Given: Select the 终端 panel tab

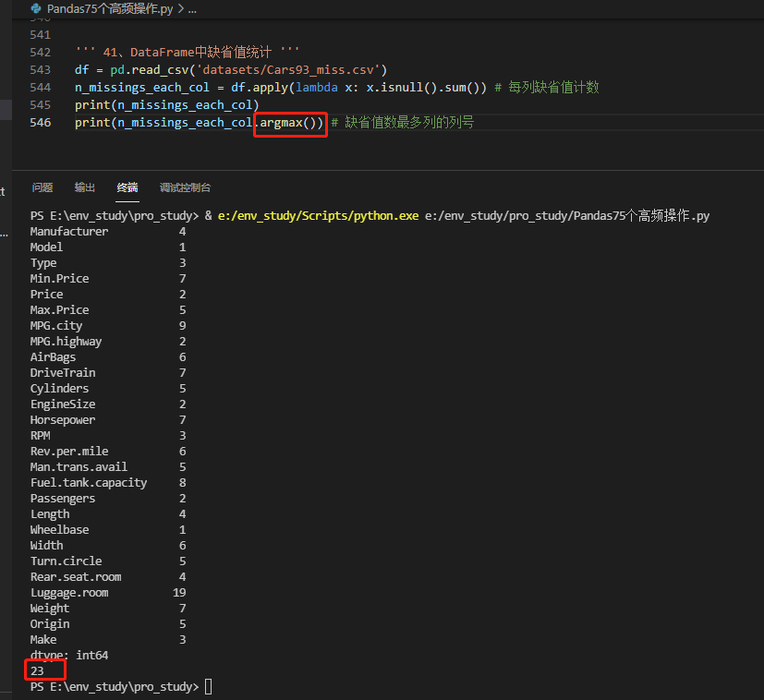Looking at the screenshot, I should 127,187.
